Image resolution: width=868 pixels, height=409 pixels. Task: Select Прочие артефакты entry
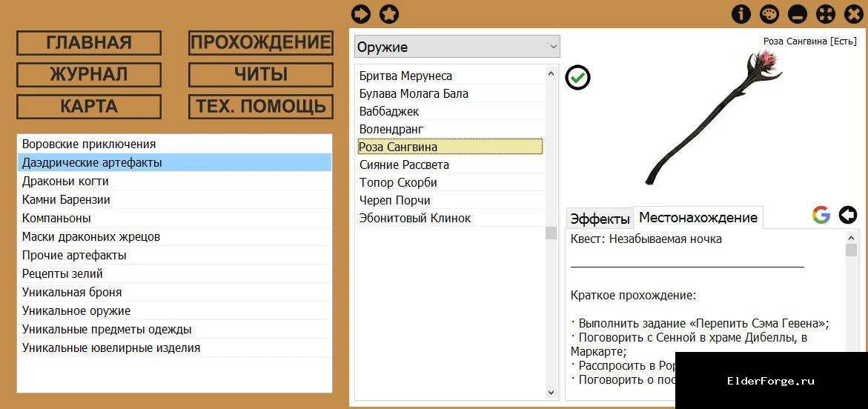coord(174,255)
